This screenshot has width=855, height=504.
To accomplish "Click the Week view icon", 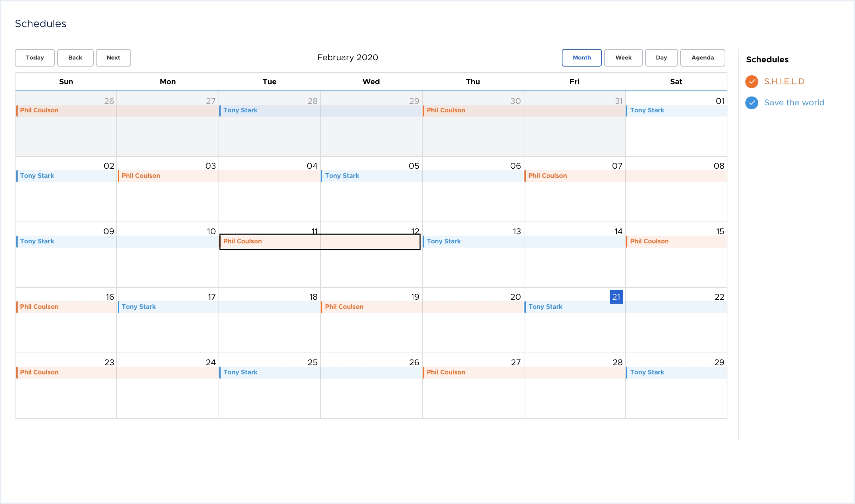I will tap(623, 58).
